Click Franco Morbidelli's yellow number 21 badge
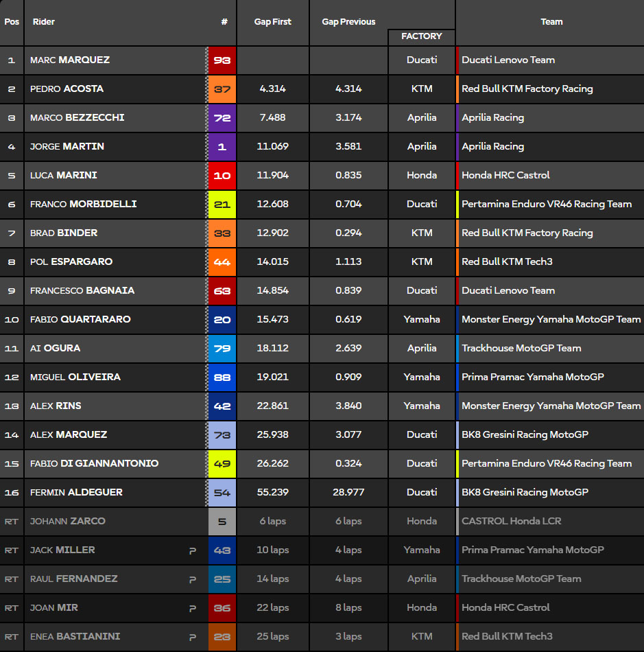This screenshot has height=652, width=644. tap(222, 205)
